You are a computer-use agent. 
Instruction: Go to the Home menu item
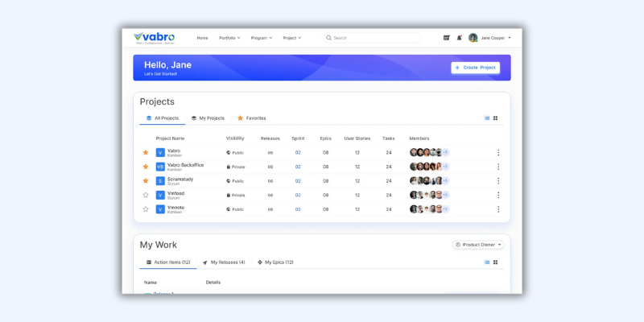click(203, 38)
